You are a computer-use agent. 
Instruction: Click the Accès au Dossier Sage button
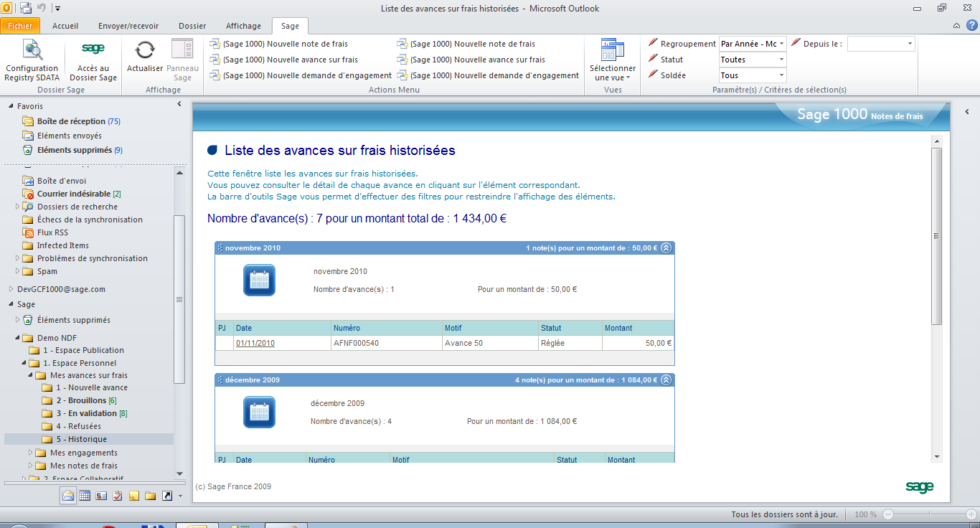(x=93, y=60)
